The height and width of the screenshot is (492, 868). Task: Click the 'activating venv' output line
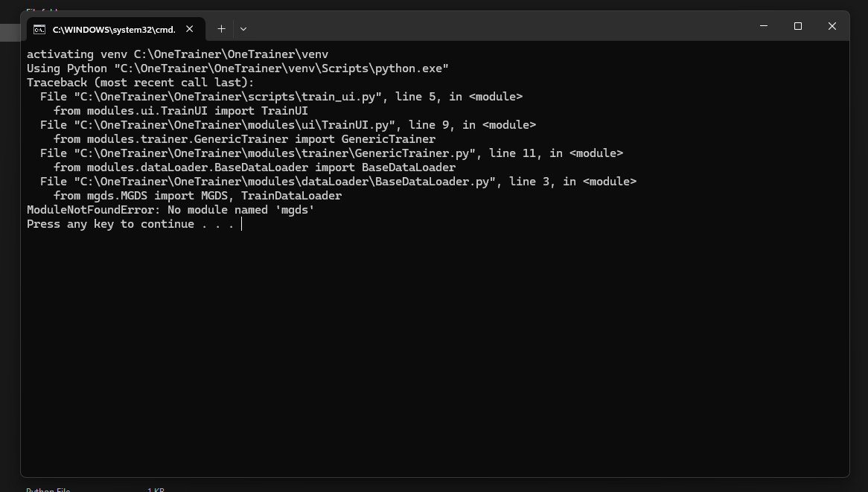pyautogui.click(x=177, y=54)
